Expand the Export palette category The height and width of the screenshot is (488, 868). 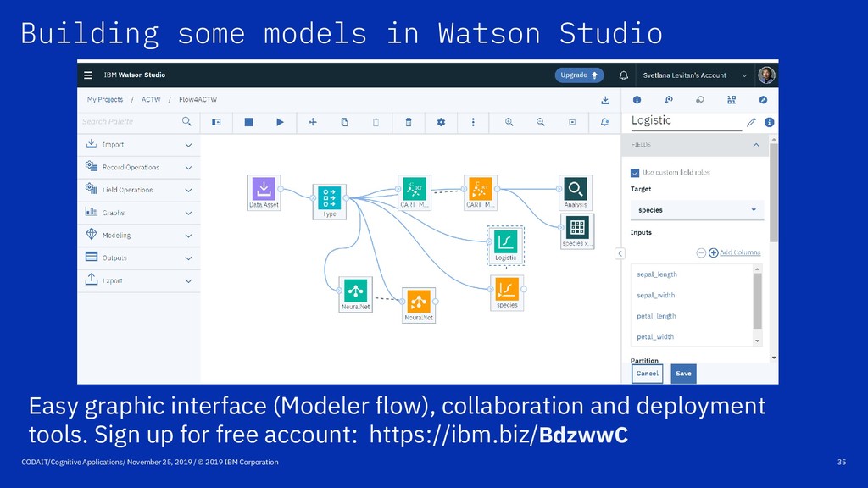pos(138,280)
